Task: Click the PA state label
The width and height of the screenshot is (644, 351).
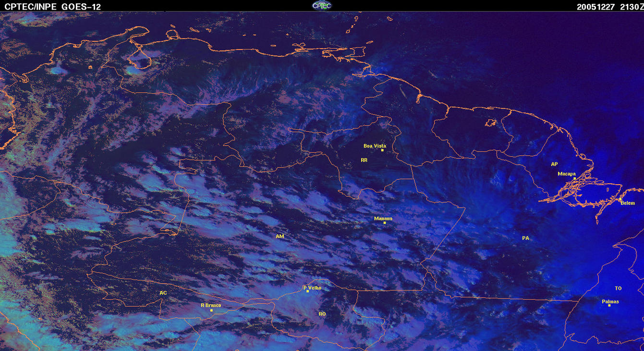Action: [x=525, y=238]
